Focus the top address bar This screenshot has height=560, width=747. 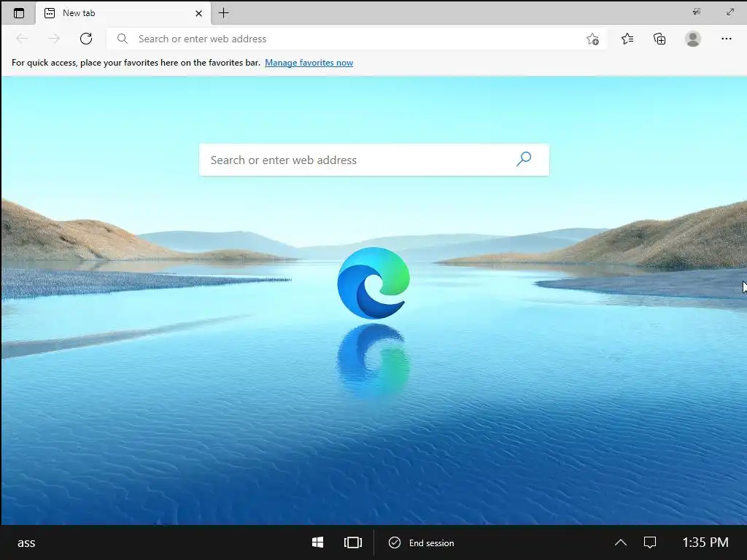[357, 39]
